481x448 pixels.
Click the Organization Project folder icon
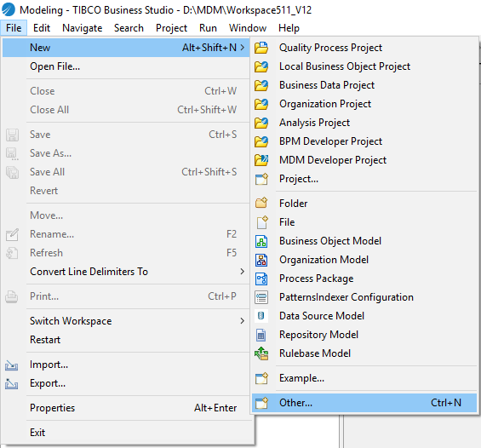[x=261, y=104]
